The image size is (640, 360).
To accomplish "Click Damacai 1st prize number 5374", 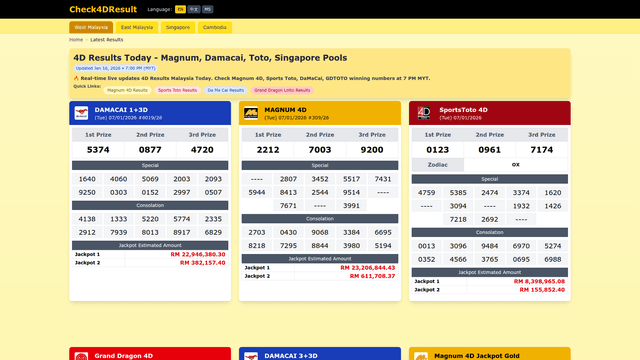I will [98, 150].
